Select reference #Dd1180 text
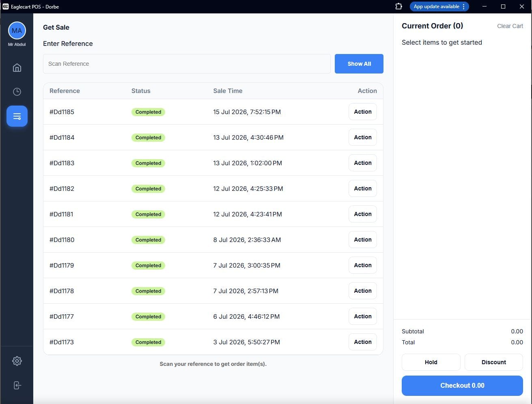 62,240
